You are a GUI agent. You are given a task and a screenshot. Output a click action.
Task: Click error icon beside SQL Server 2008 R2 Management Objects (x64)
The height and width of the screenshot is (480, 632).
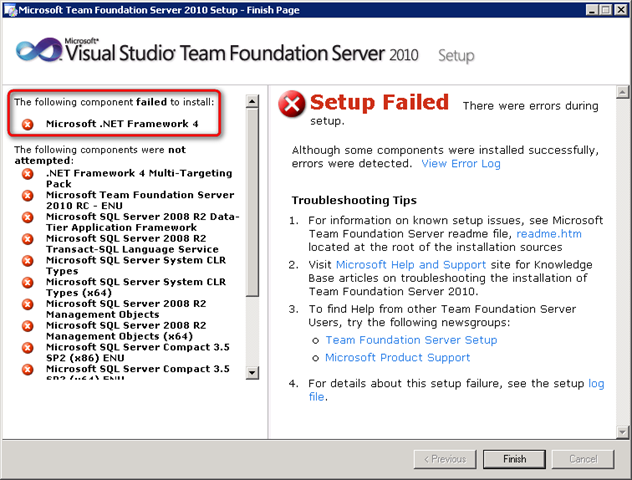click(28, 326)
